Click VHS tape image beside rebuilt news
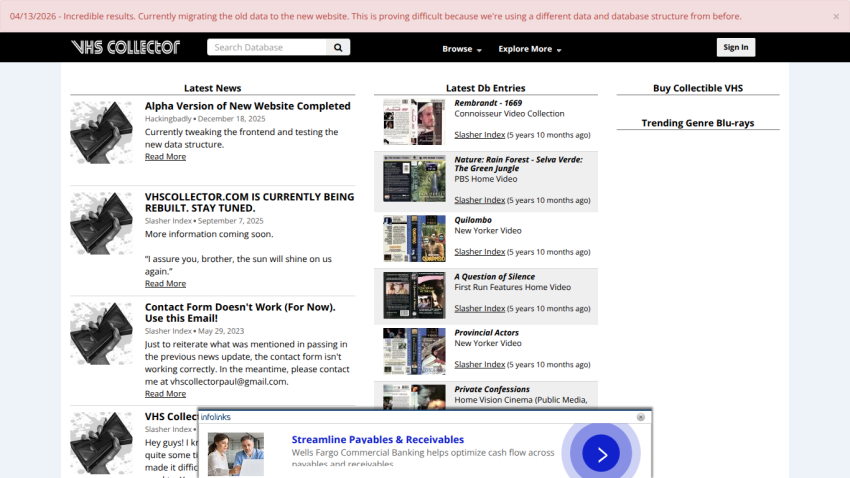Image resolution: width=850 pixels, height=478 pixels. click(101, 223)
